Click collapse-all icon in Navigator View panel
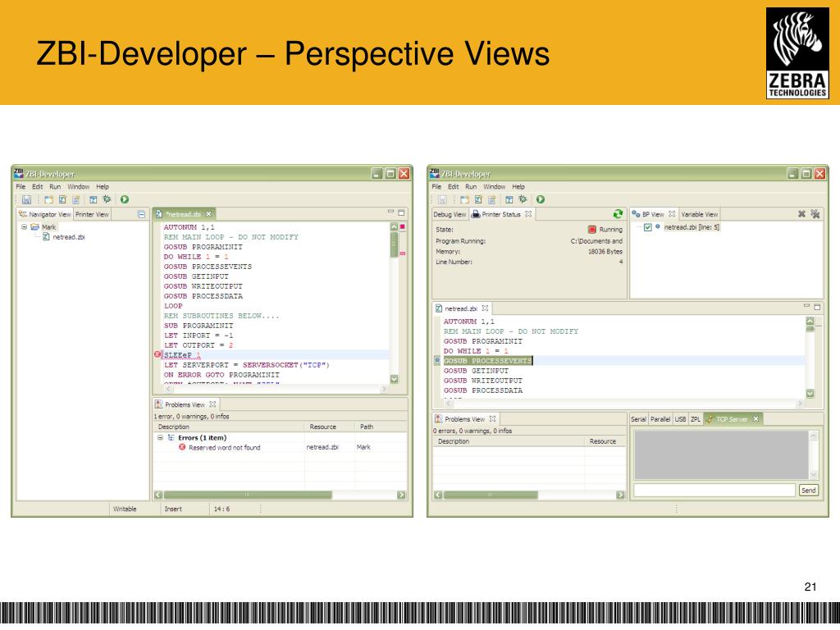 [141, 214]
